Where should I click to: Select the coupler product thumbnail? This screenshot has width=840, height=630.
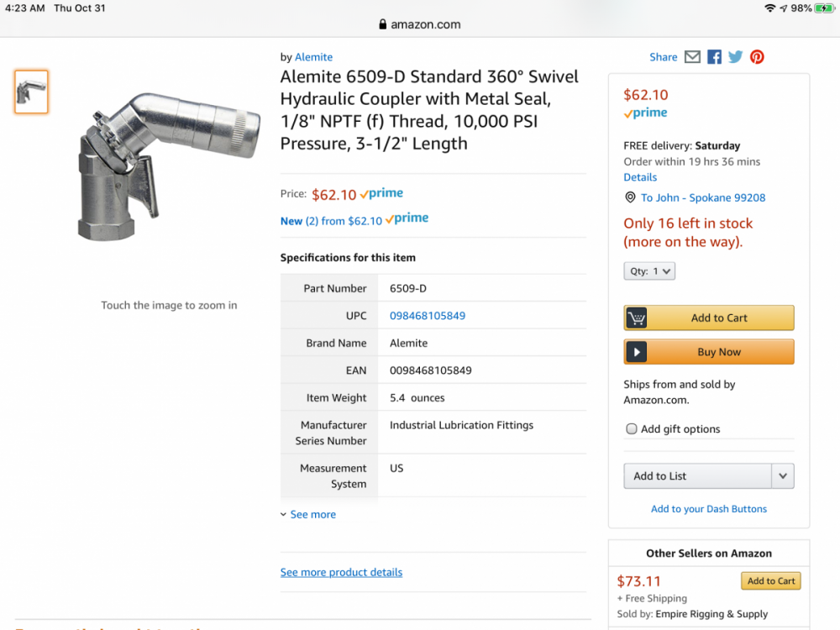tap(32, 92)
